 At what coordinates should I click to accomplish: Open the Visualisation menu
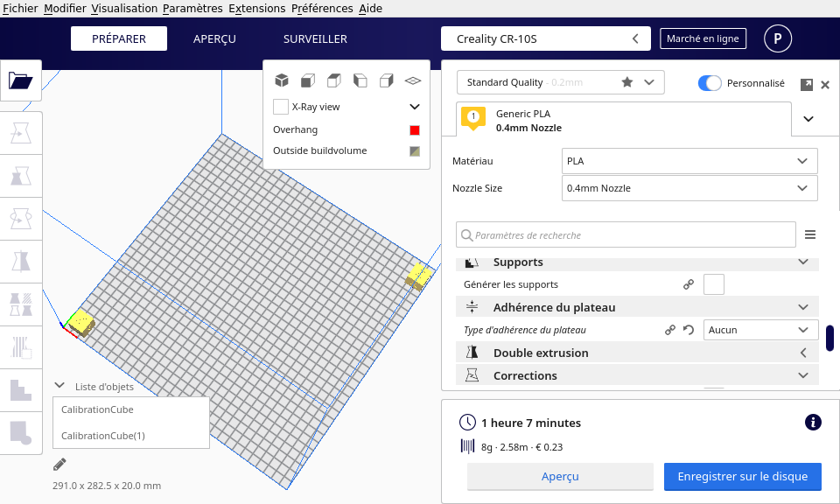tap(124, 8)
